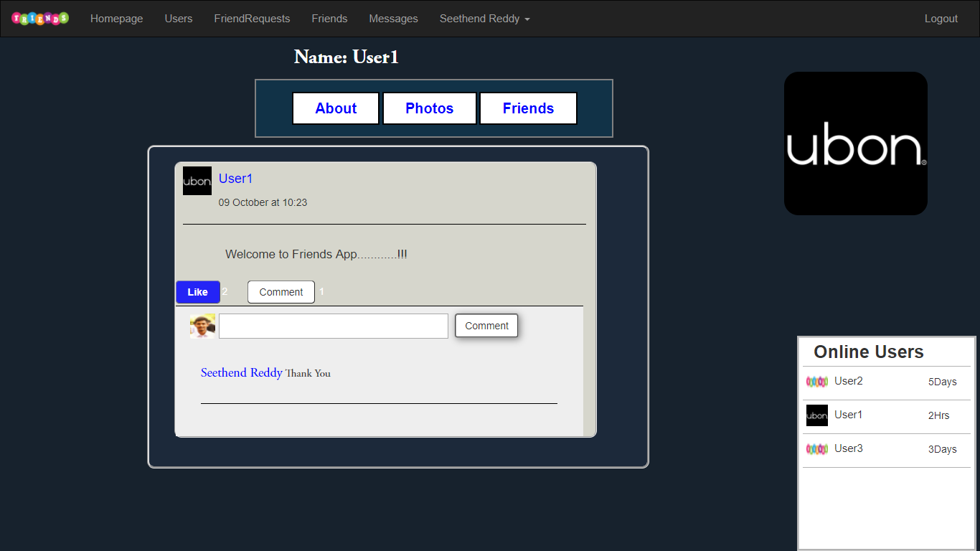
Task: Go to Homepage in the navbar
Action: [x=117, y=19]
